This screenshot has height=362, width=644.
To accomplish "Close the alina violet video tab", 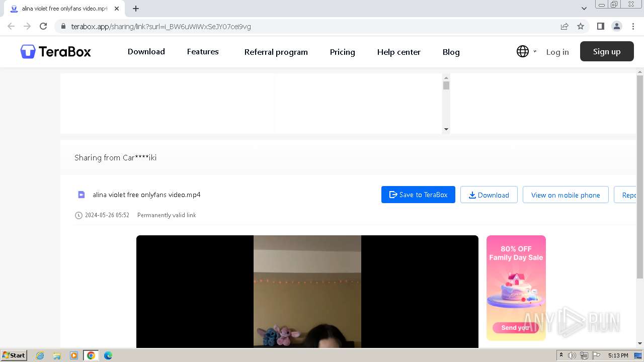I will 117,9.
